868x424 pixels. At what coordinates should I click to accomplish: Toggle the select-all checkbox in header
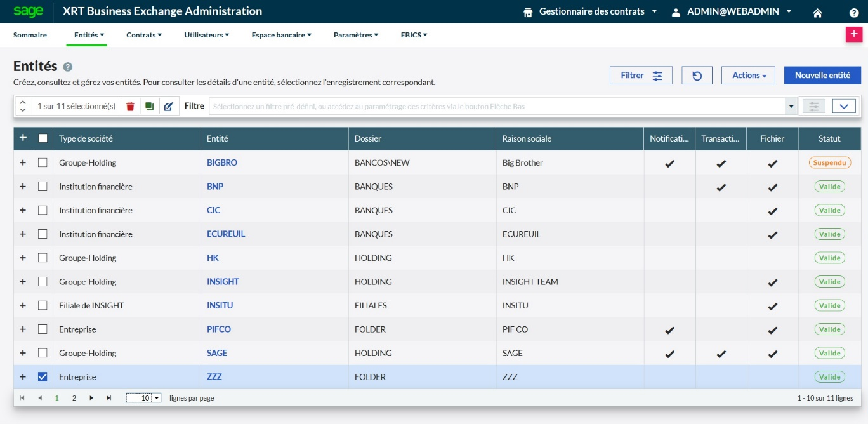click(x=43, y=138)
